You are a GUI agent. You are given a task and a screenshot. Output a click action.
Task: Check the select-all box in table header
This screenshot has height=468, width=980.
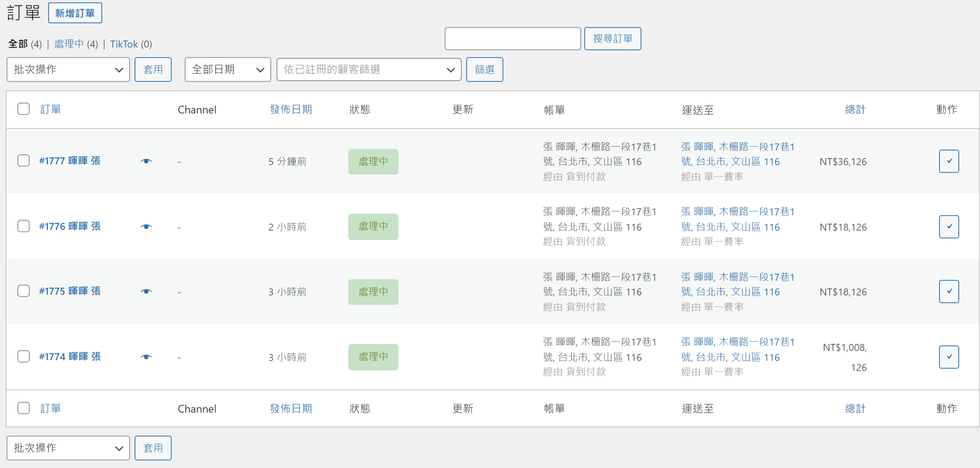pos(24,109)
